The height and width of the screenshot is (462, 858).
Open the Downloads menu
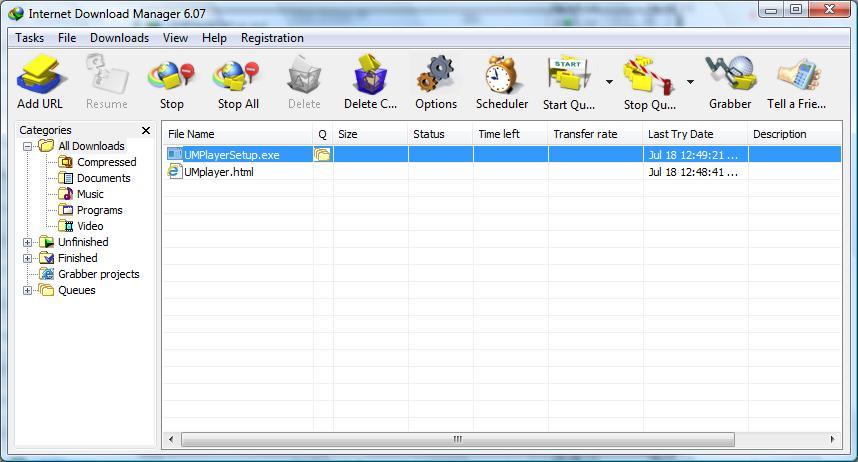tap(119, 38)
